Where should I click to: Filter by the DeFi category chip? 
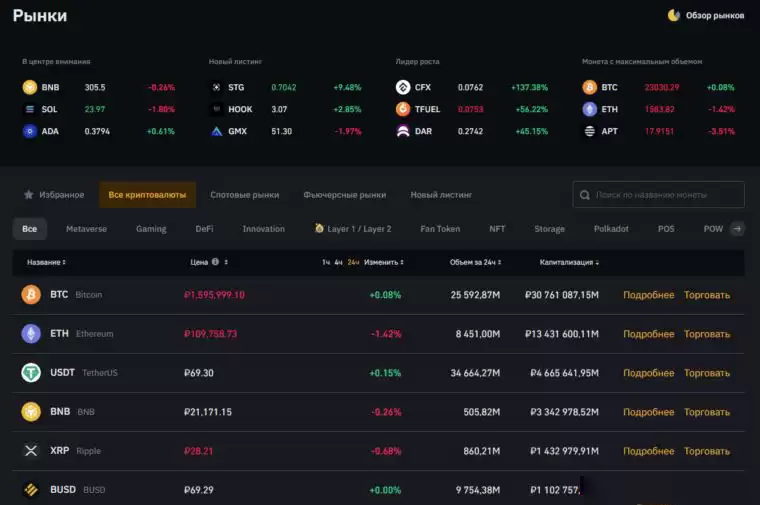[x=204, y=229]
